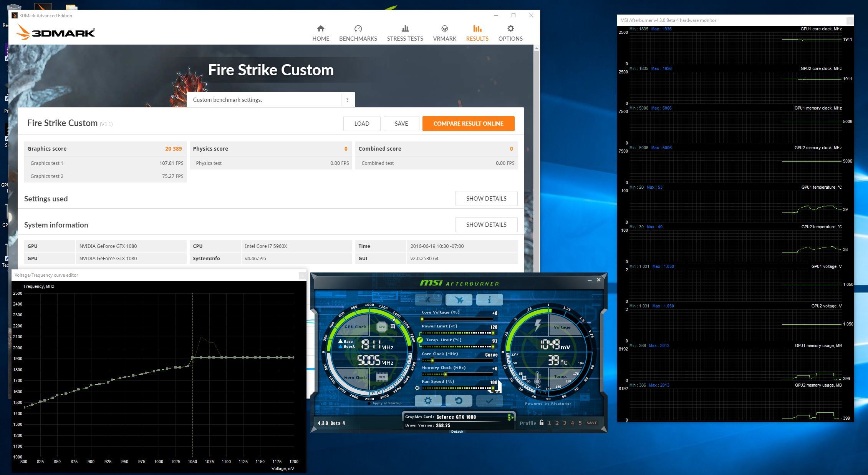Viewport: 868px width, 475px height.
Task: Open Afterburner settings gear button
Action: (428, 401)
